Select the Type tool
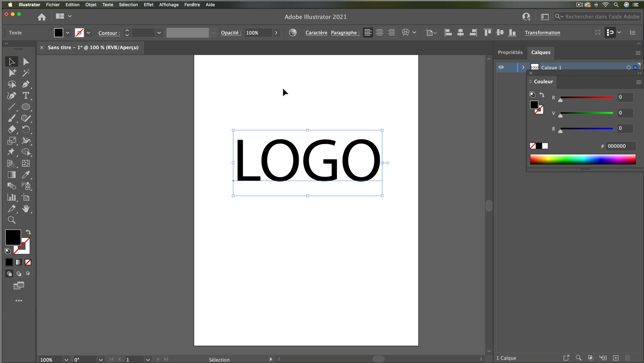Image resolution: width=644 pixels, height=363 pixels. coord(26,96)
